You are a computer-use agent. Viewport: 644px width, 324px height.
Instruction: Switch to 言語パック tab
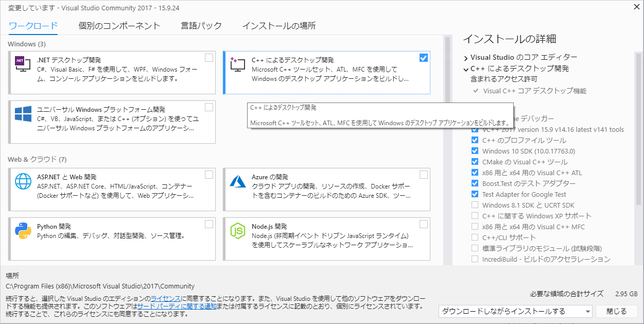click(201, 26)
